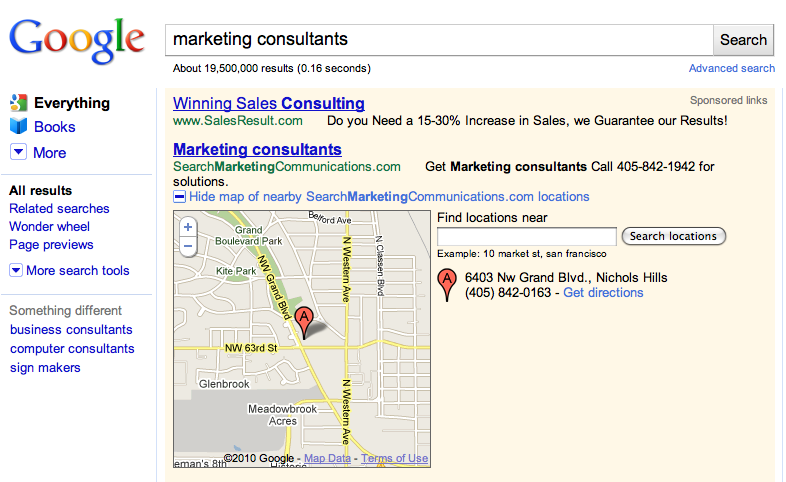Click the marketing consultants search box
786x482 pixels.
click(440, 40)
